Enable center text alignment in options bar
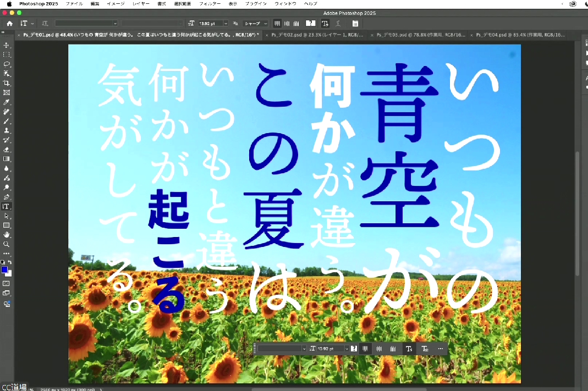 click(287, 23)
